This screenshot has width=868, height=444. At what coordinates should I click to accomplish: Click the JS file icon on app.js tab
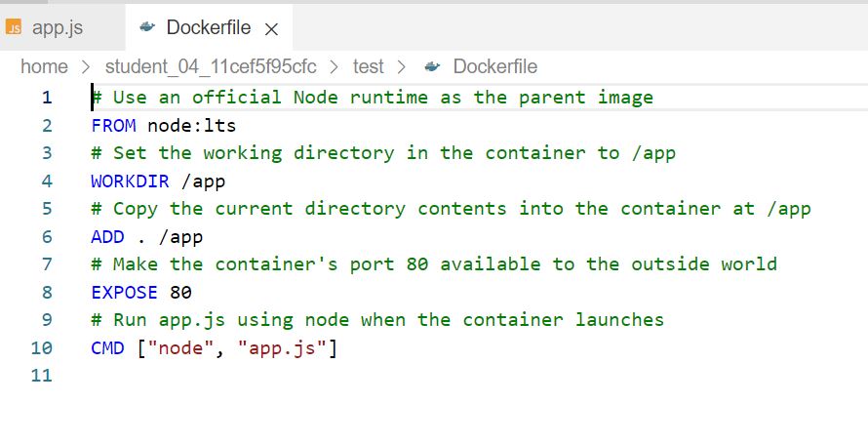14,27
